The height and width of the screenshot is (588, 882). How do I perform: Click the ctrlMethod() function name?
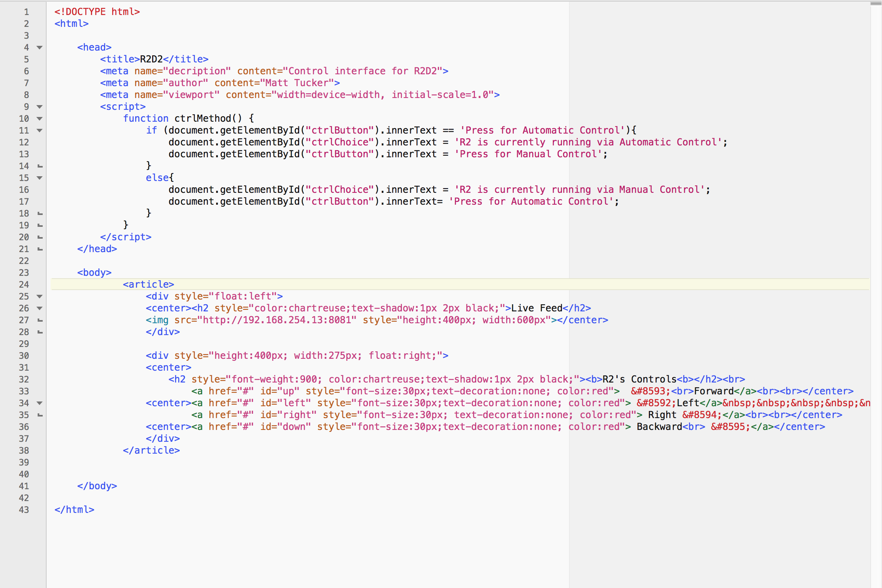[x=208, y=119]
